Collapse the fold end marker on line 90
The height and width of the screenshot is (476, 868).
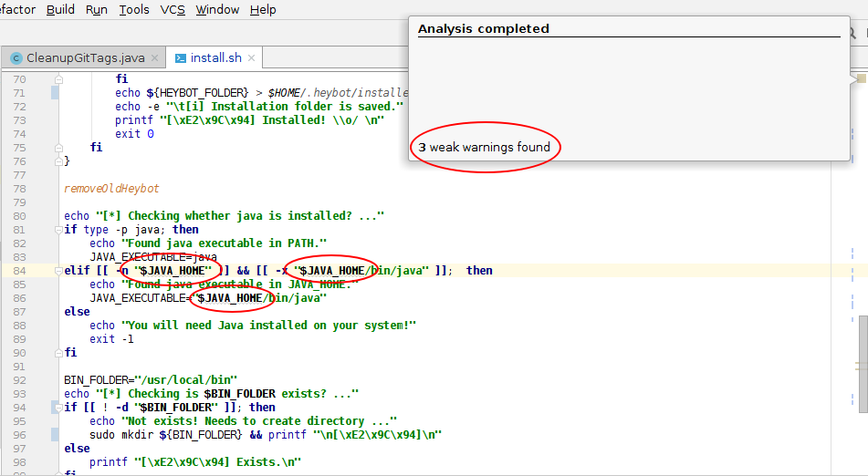tap(58, 353)
